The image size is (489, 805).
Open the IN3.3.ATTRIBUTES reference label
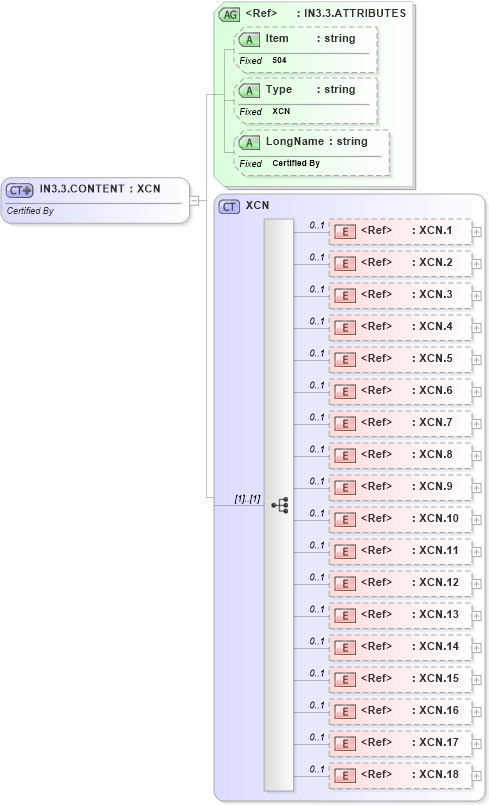[326, 13]
